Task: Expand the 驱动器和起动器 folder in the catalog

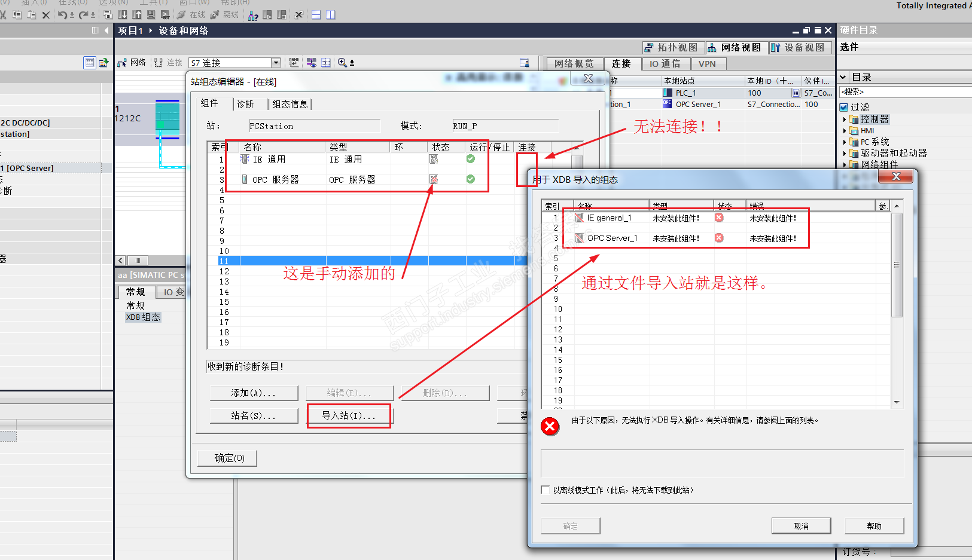Action: pos(845,154)
